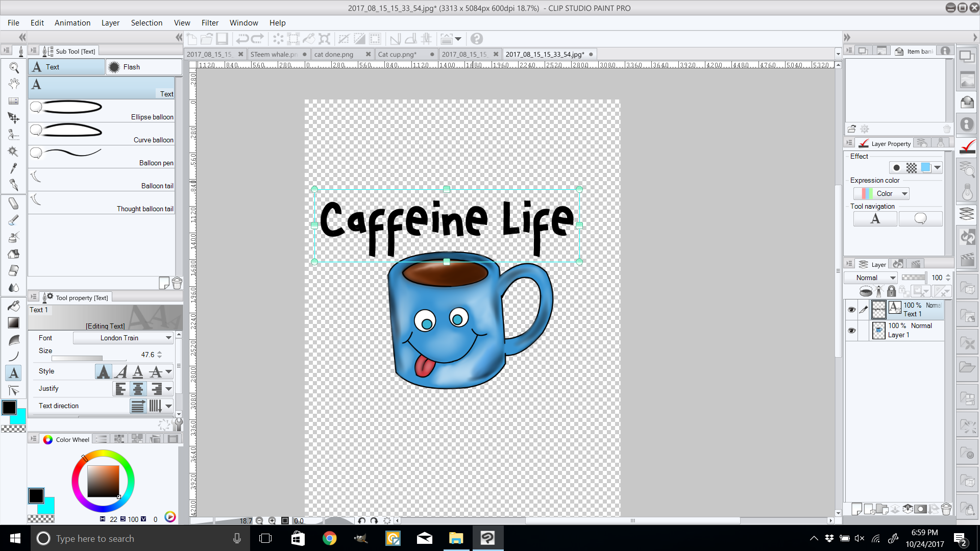980x551 pixels.
Task: Open the Animation menu
Action: [72, 23]
